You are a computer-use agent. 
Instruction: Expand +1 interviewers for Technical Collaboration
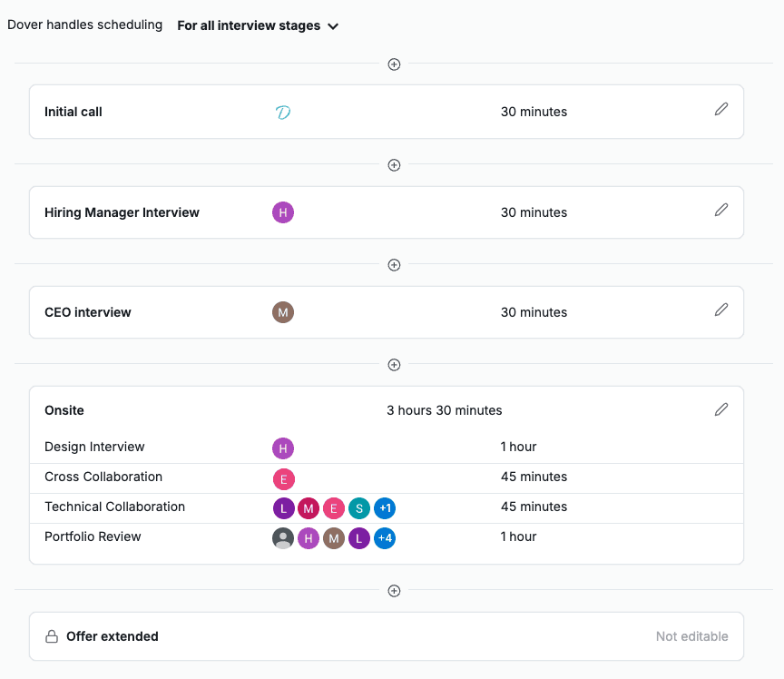(x=385, y=508)
